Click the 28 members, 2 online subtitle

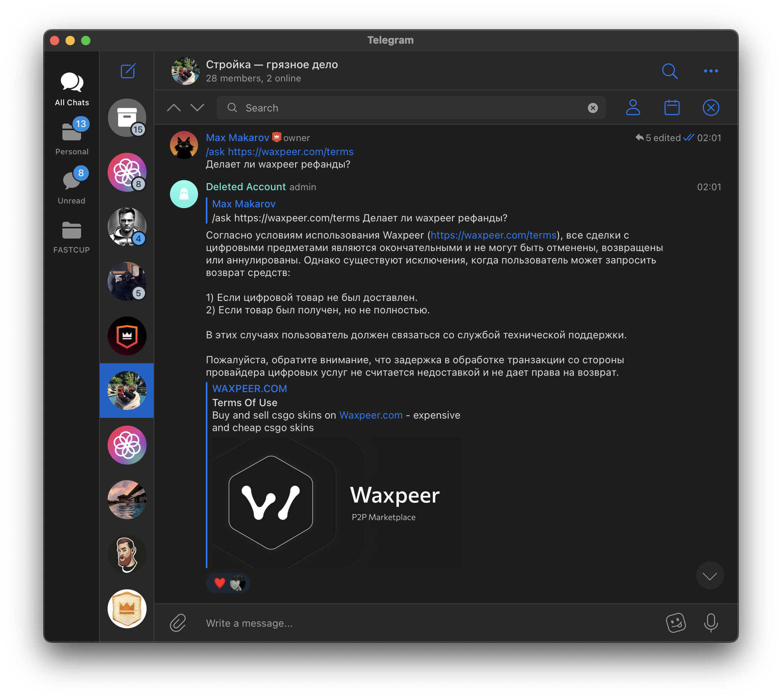253,78
